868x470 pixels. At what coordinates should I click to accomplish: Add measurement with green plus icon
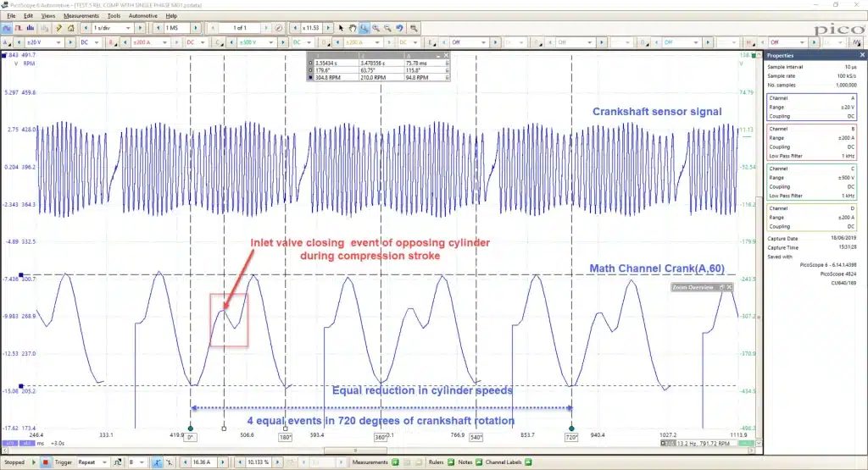395,462
